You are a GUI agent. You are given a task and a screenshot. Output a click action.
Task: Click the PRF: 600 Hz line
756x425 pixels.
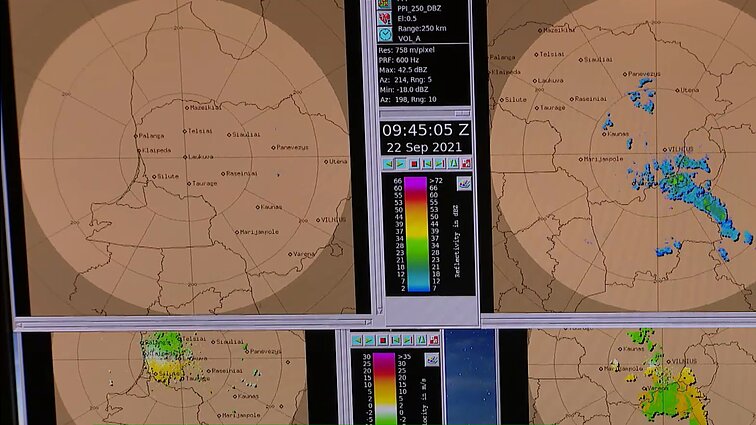[399, 60]
